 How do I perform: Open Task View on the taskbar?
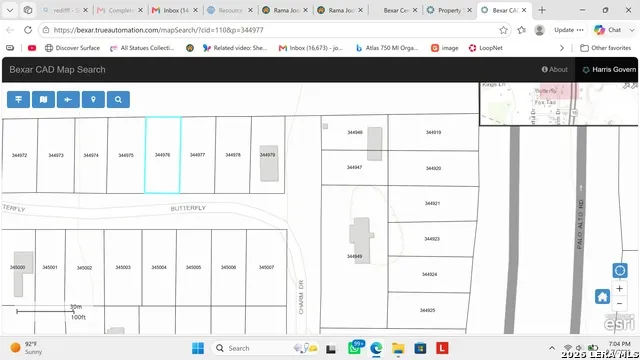(331, 349)
